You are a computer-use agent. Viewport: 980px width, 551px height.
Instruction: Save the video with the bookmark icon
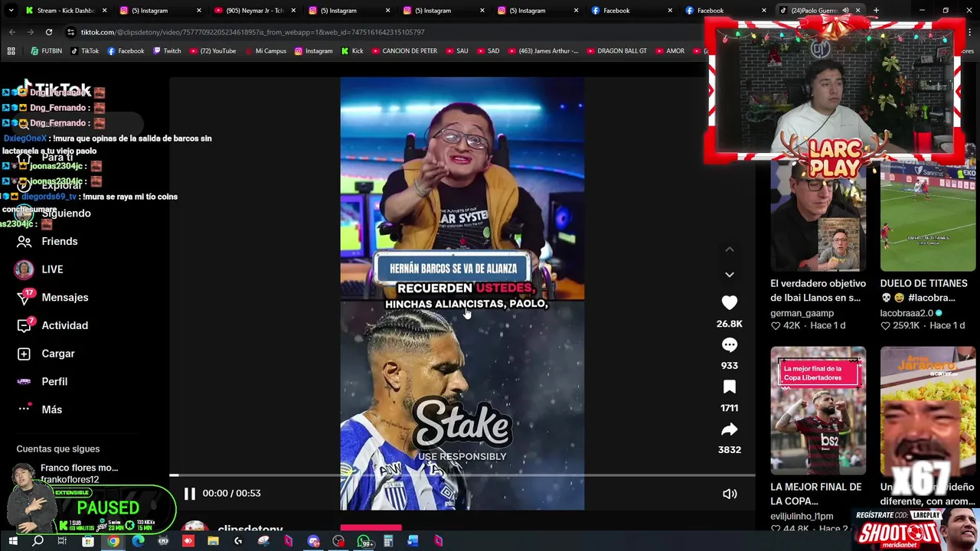pyautogui.click(x=729, y=387)
